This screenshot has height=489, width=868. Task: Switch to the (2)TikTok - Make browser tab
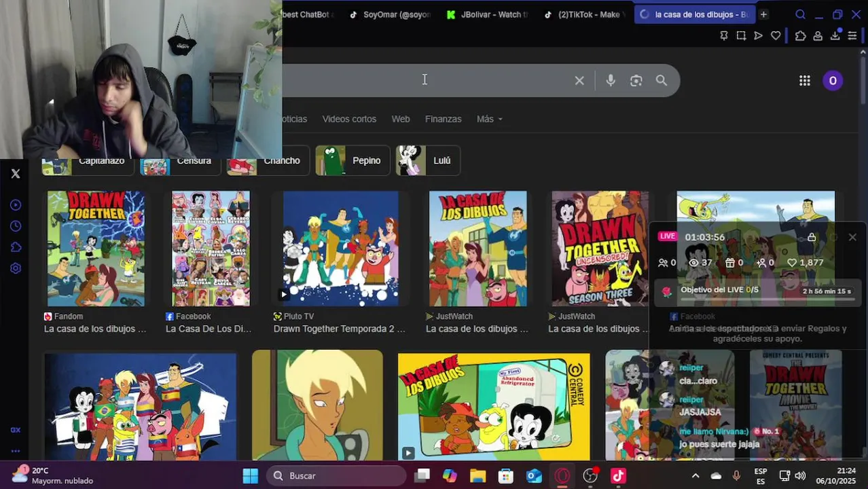click(x=585, y=14)
